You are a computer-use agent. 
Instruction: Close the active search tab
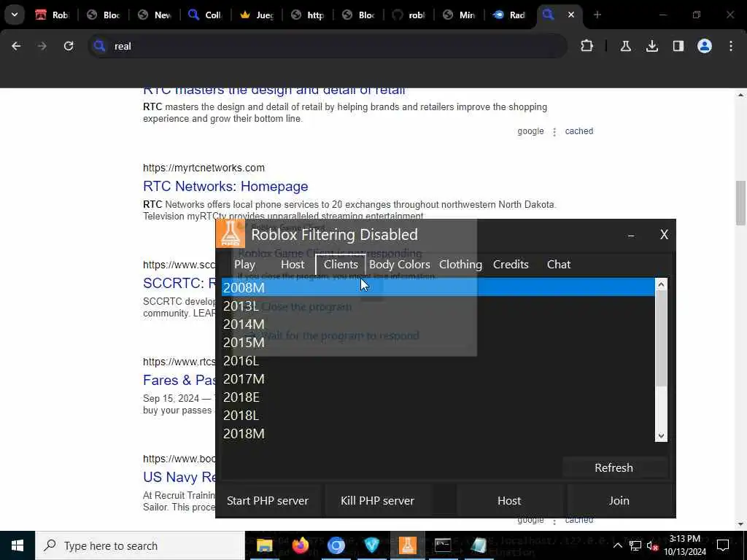pyautogui.click(x=570, y=15)
